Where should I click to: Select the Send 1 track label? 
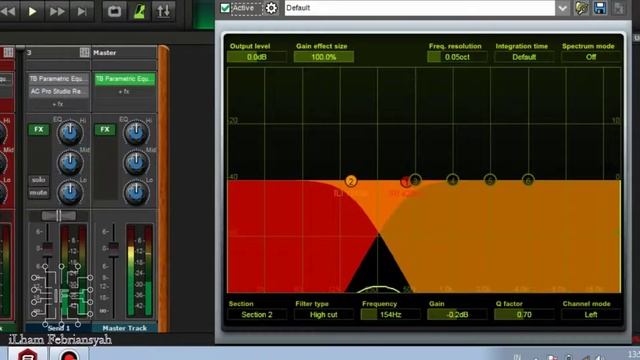pyautogui.click(x=58, y=328)
